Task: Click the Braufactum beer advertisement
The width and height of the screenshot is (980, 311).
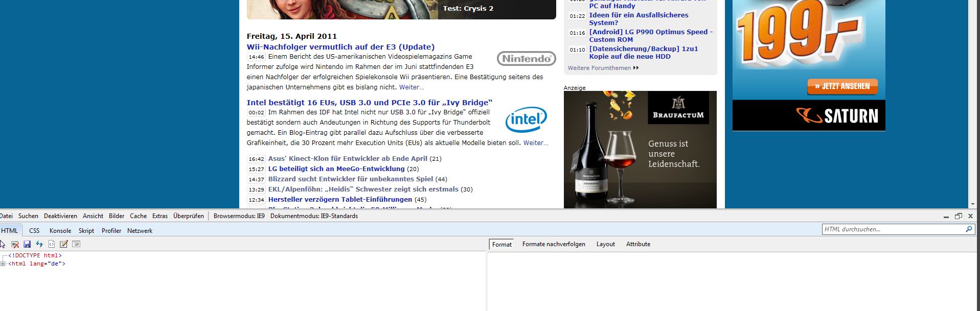Action: [640, 150]
